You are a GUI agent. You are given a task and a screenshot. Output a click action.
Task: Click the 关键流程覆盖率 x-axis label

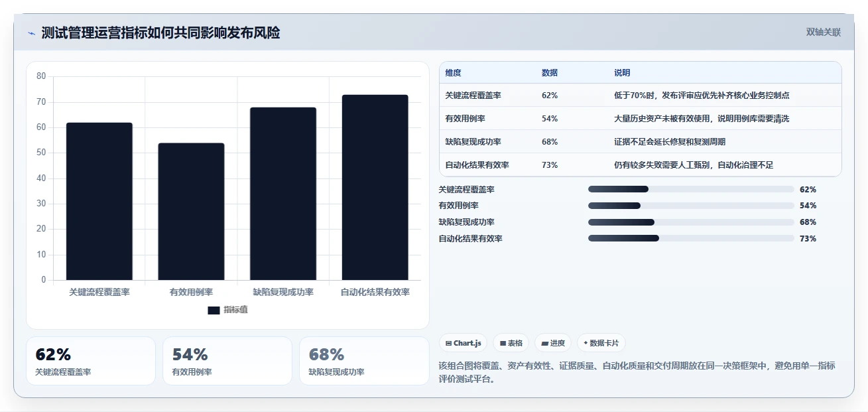click(99, 292)
